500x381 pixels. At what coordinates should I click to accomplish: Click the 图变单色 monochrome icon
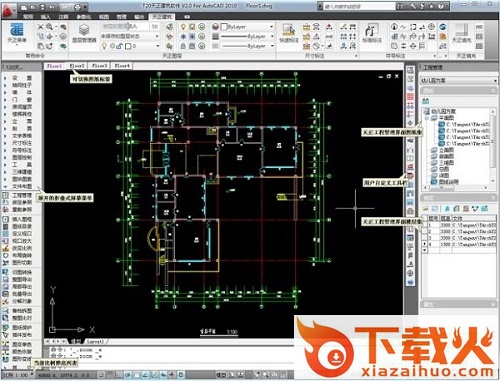pyautogui.click(x=5, y=344)
